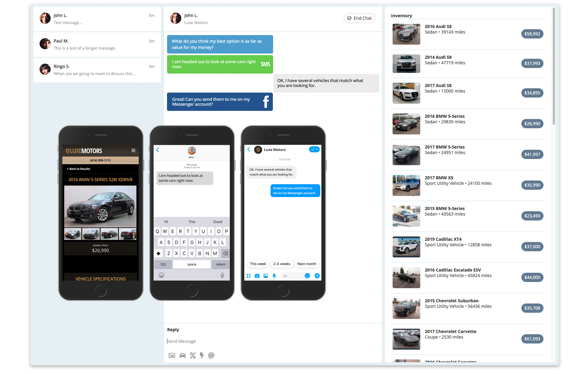The image size is (588, 374).
Task: Click the inventory panel scrollbar
Action: tap(554, 66)
